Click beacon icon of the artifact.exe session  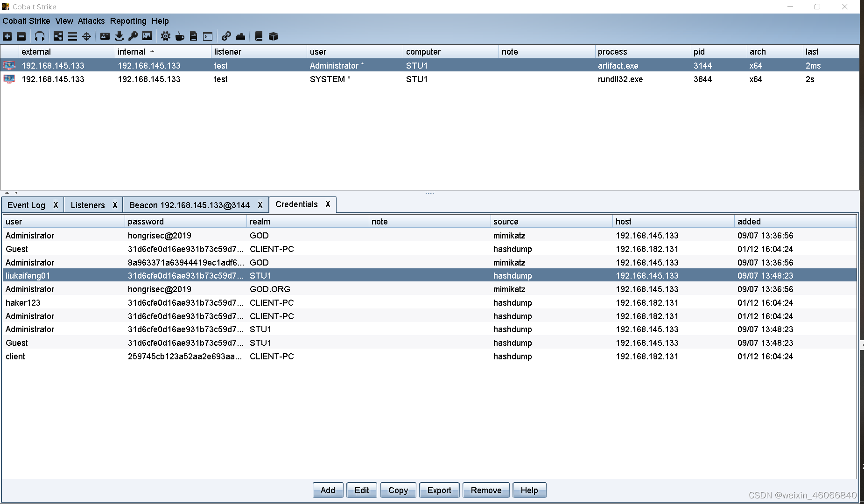click(x=9, y=66)
